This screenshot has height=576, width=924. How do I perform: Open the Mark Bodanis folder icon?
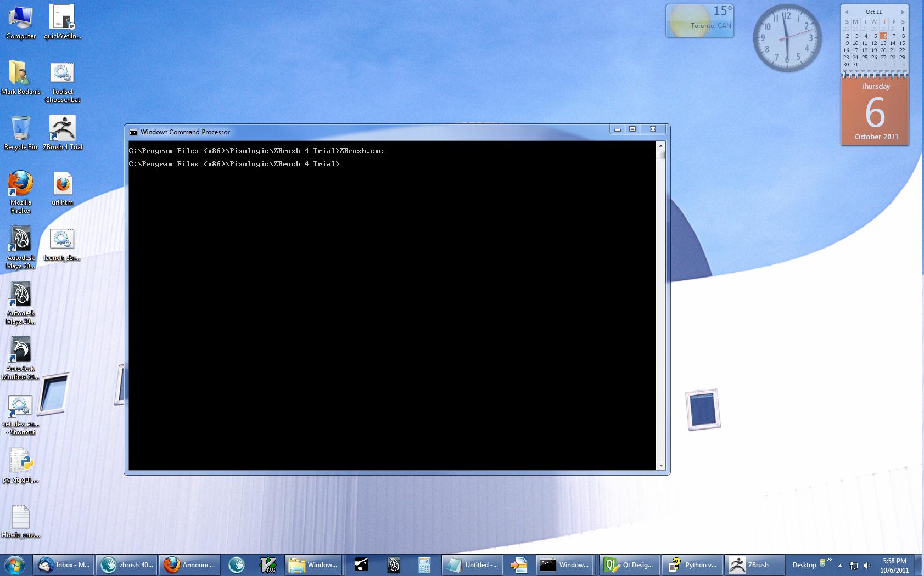click(x=21, y=77)
